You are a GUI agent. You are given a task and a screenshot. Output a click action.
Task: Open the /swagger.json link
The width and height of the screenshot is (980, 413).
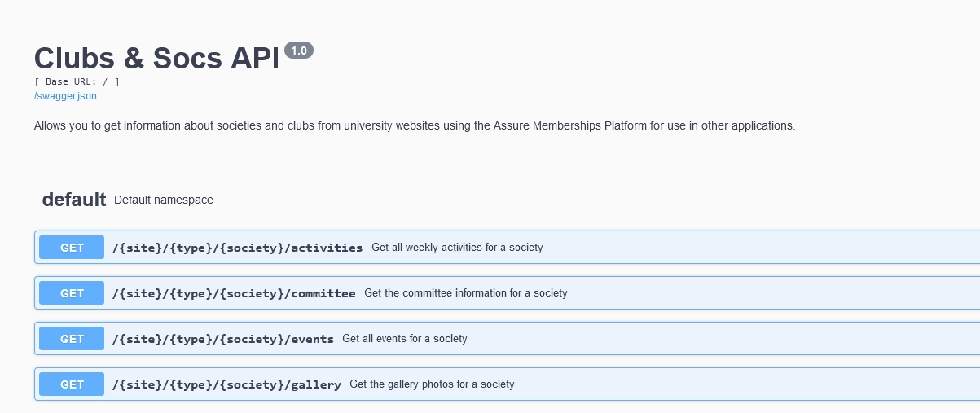pos(65,96)
